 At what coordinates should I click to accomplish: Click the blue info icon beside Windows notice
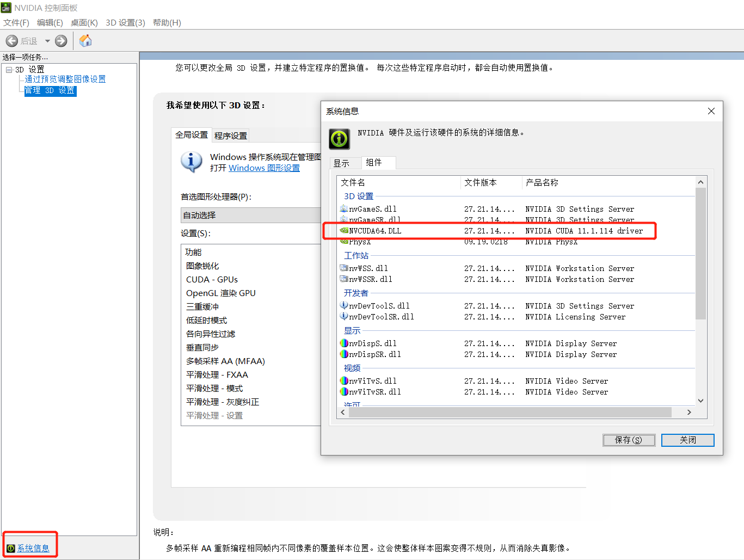191,162
